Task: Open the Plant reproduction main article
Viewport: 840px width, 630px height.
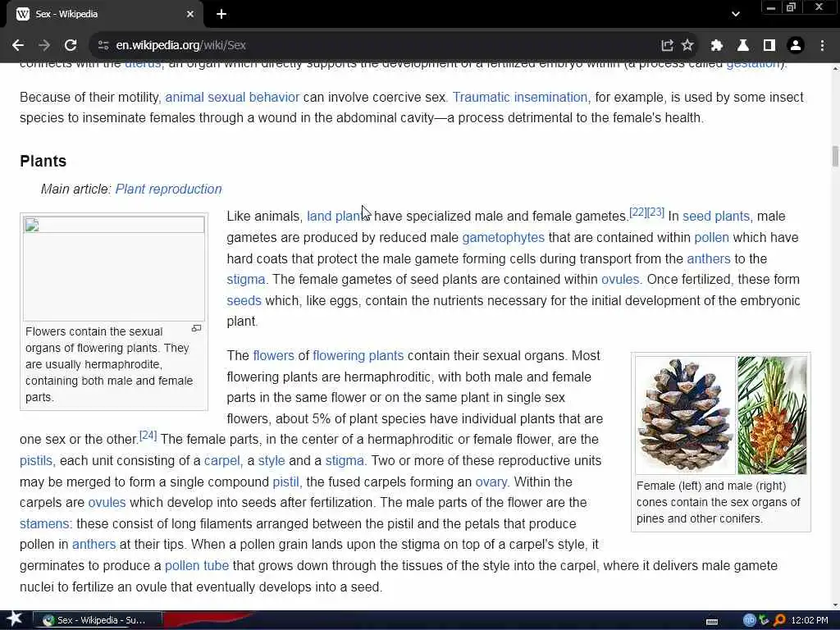Action: pos(168,189)
